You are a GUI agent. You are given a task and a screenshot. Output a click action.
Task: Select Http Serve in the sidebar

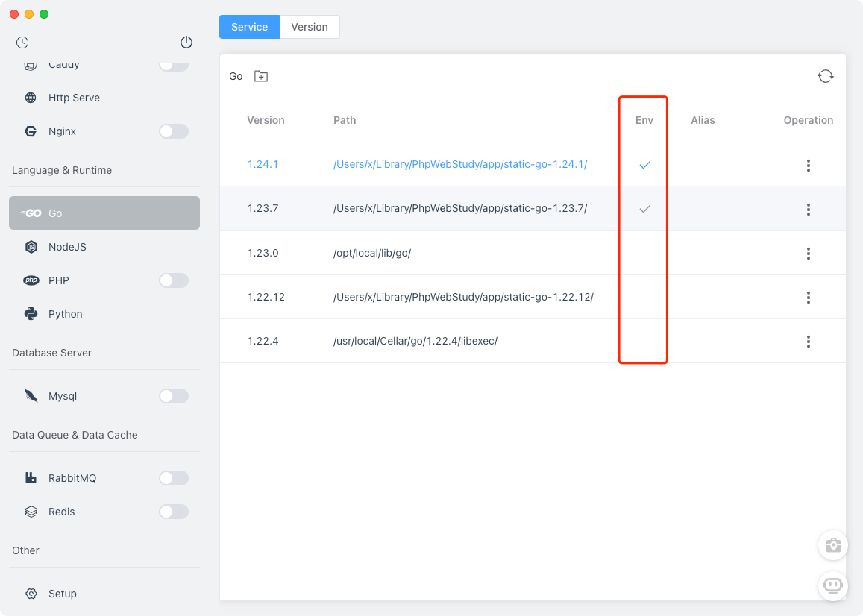click(x=104, y=98)
